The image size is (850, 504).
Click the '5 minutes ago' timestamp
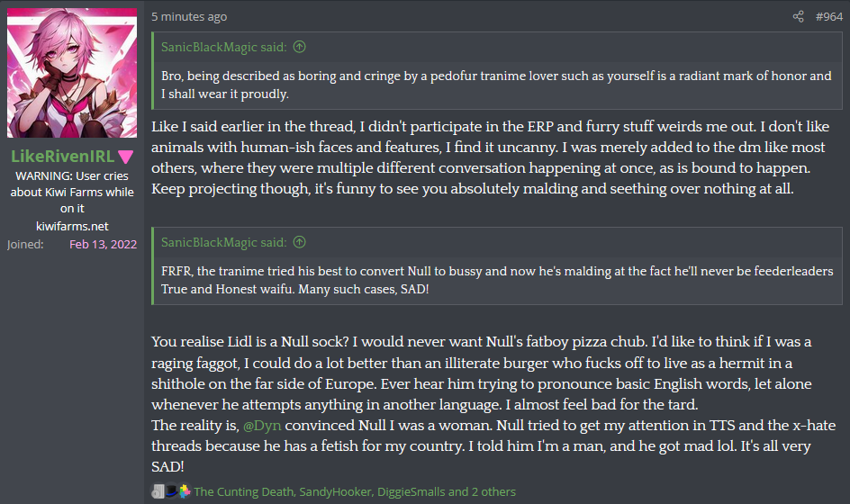click(x=189, y=16)
